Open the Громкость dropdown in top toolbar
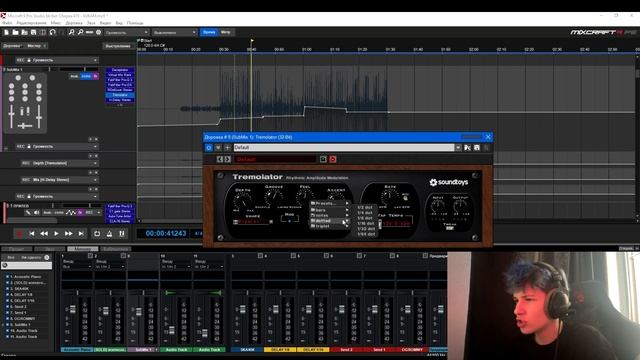Viewport: 640px width, 360px height. [x=127, y=32]
